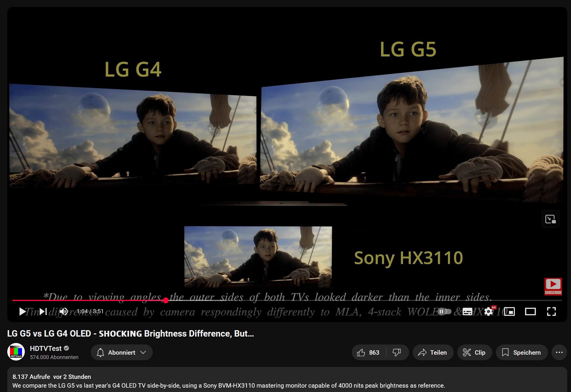This screenshot has height=392, width=571.
Task: Skip to next video
Action: (x=43, y=311)
